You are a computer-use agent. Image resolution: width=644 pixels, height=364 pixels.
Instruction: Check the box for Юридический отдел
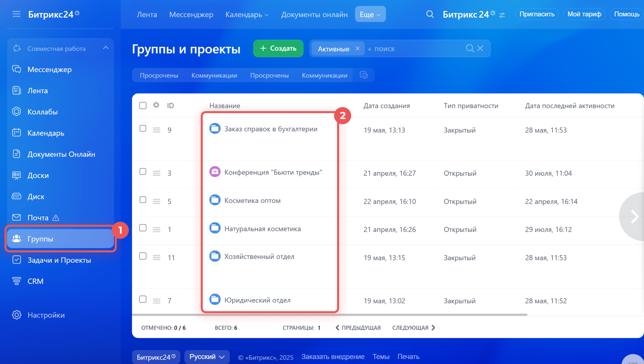pyautogui.click(x=143, y=299)
